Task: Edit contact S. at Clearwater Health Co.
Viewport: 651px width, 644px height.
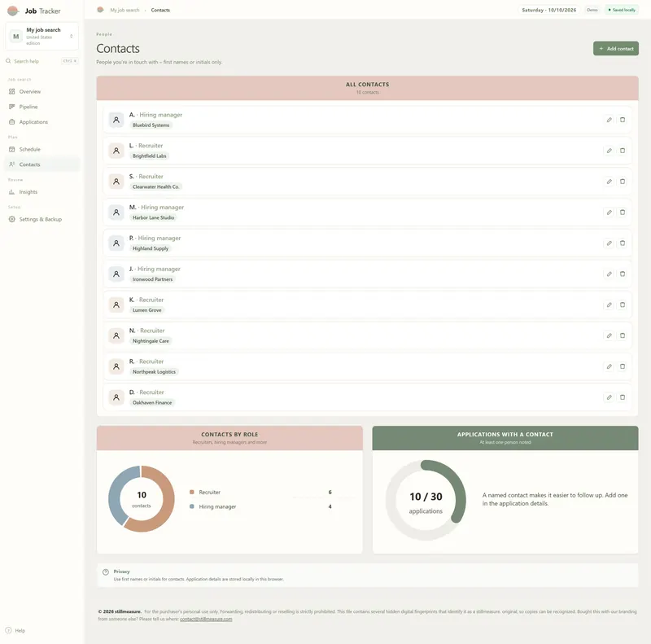Action: pyautogui.click(x=609, y=182)
